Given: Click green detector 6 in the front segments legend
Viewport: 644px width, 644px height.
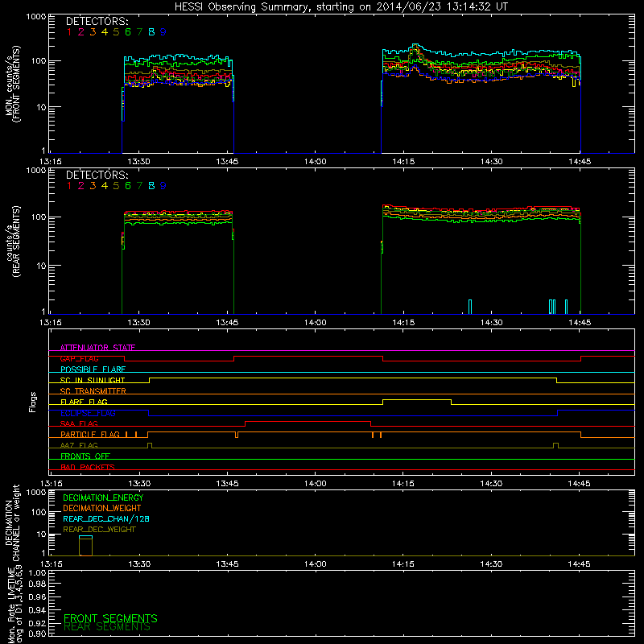Looking at the screenshot, I should (x=128, y=32).
